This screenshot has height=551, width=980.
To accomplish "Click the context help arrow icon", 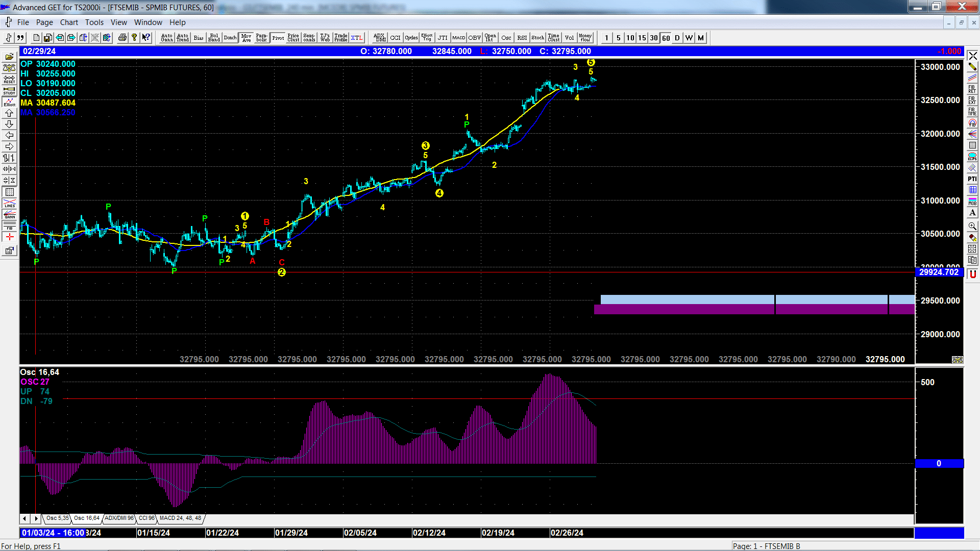I will pos(146,38).
